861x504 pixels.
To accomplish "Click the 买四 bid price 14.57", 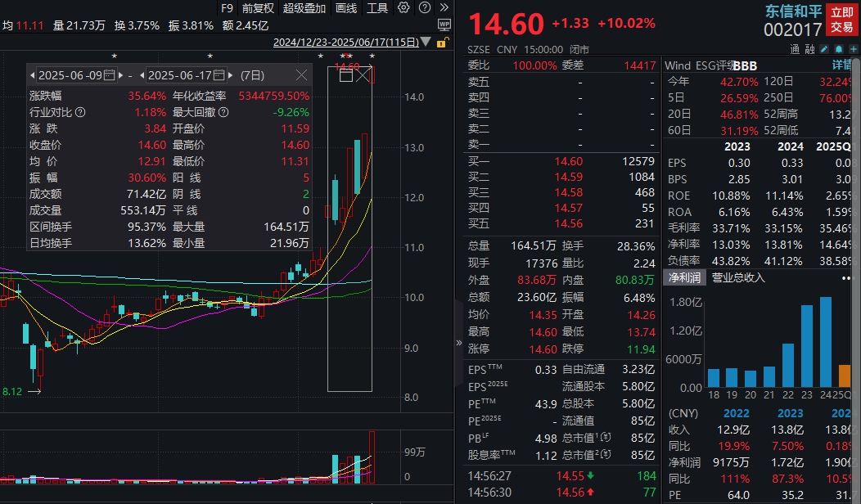I will point(568,208).
